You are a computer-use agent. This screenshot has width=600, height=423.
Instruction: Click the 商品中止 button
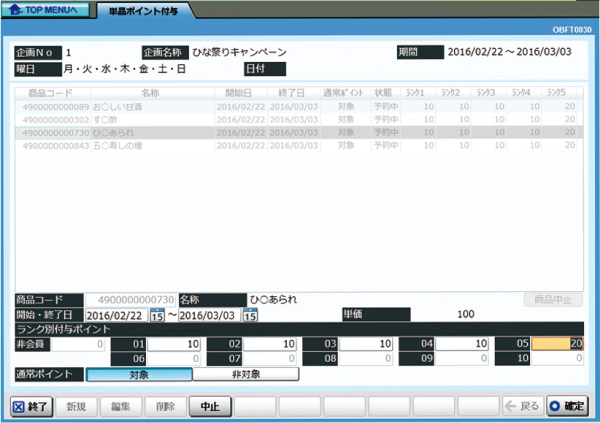pos(553,299)
